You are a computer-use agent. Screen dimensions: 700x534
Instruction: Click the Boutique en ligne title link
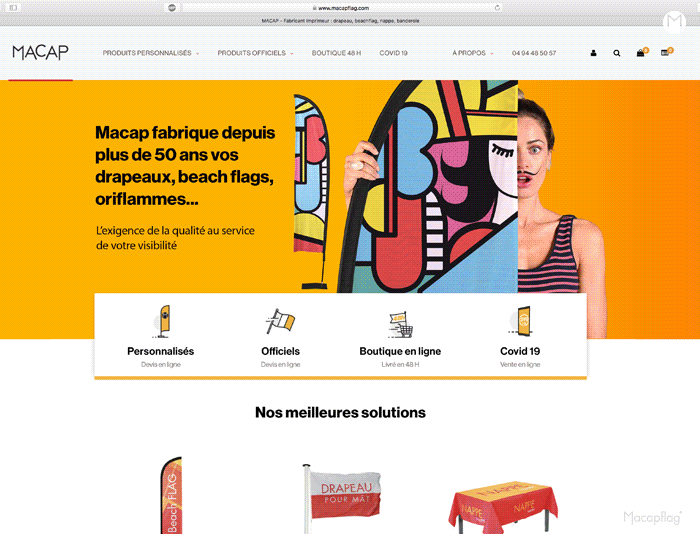(x=400, y=351)
